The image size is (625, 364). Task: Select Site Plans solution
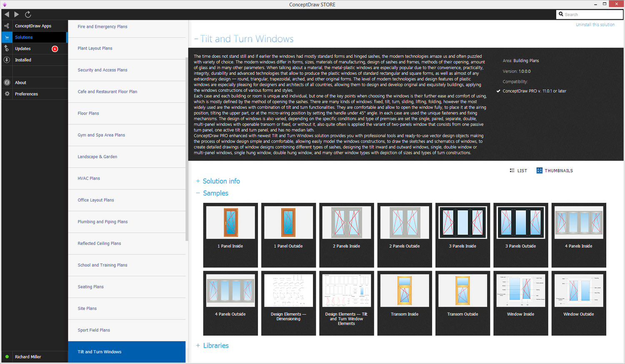pos(127,308)
